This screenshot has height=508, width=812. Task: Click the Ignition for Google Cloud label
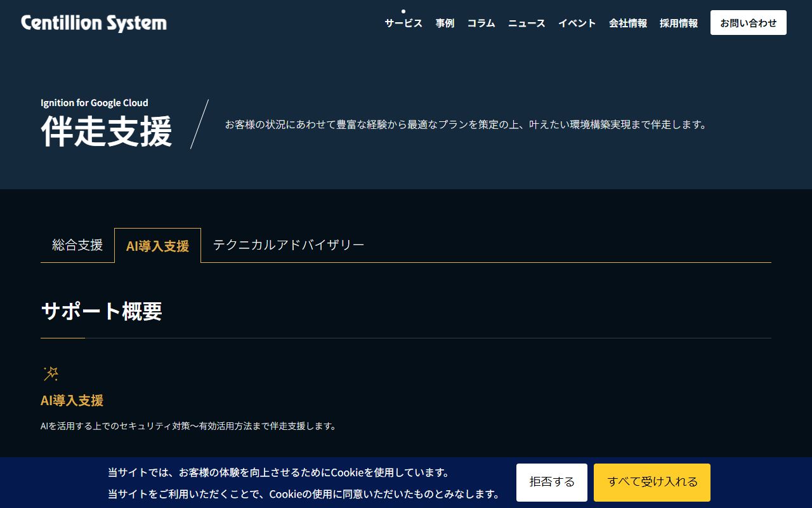click(95, 103)
